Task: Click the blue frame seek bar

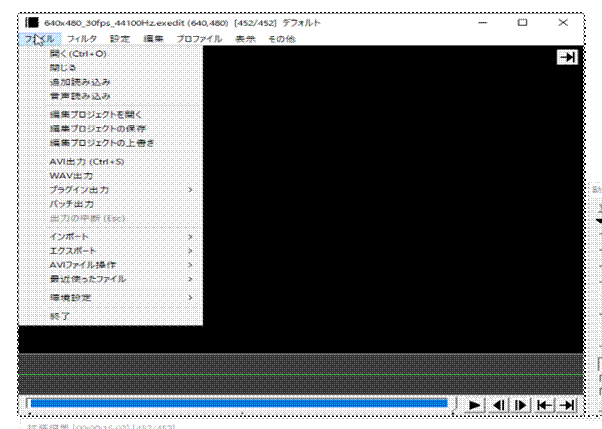Action: pos(237,404)
